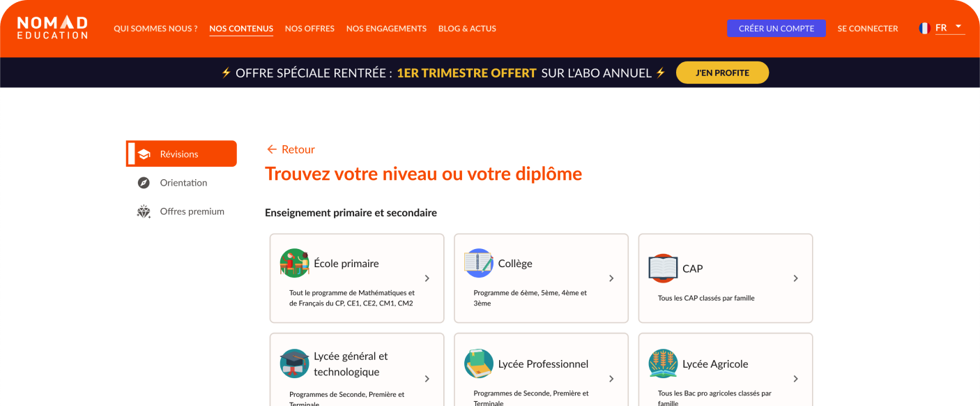Click the compass Orientation icon
The width and height of the screenshot is (980, 406).
click(144, 183)
